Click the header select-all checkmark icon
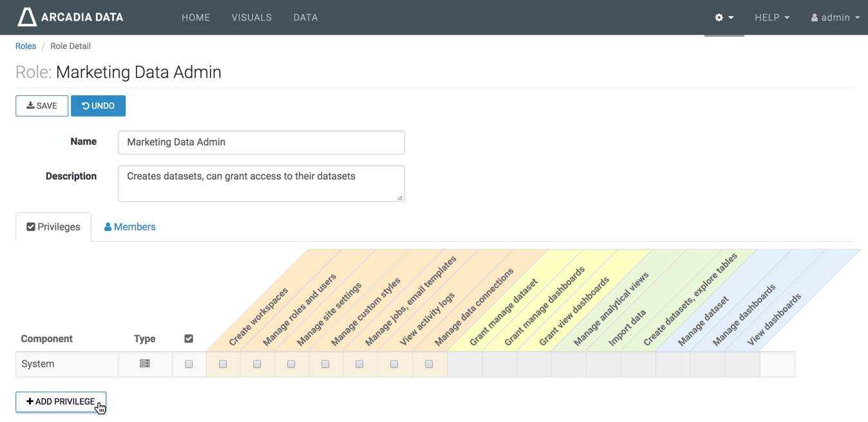868x422 pixels. point(189,338)
